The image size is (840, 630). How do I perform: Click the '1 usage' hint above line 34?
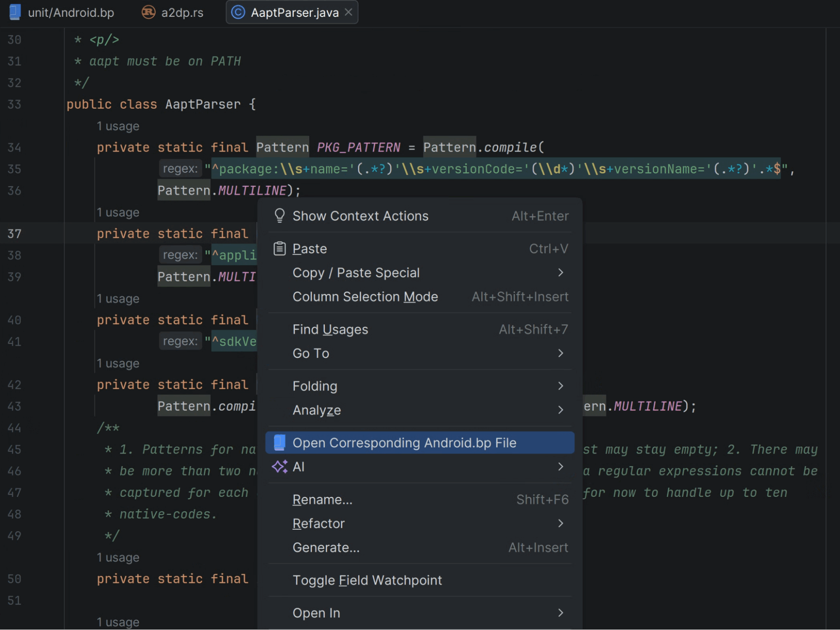point(118,126)
